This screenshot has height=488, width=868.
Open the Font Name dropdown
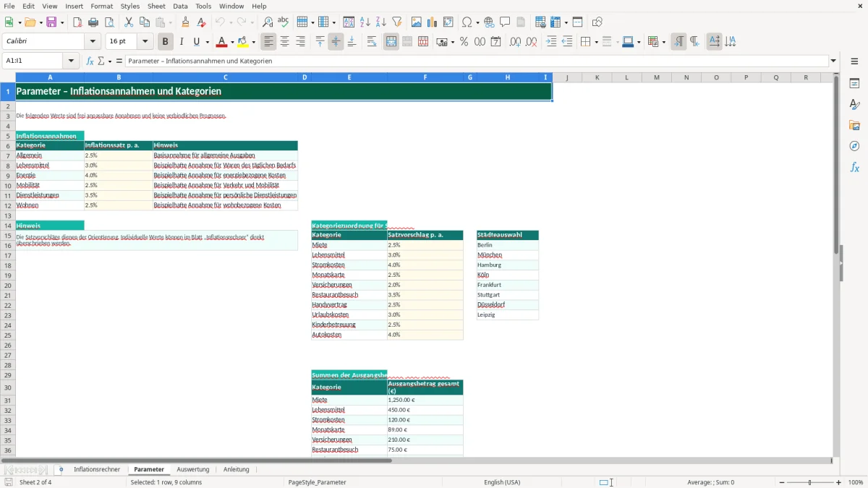(x=93, y=42)
